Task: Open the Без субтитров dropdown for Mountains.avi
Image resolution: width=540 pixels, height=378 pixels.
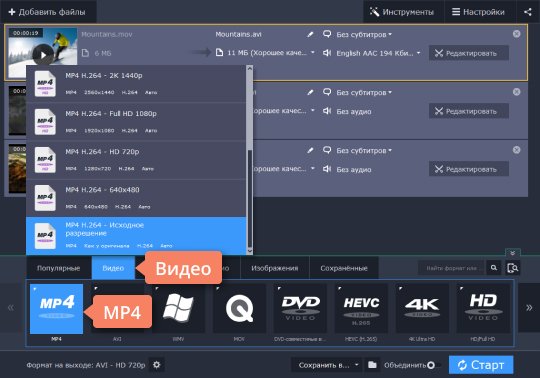Action: [364, 34]
